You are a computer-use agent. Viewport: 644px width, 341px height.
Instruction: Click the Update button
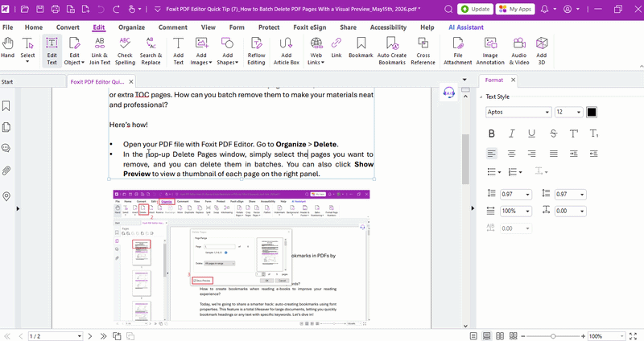pyautogui.click(x=475, y=9)
